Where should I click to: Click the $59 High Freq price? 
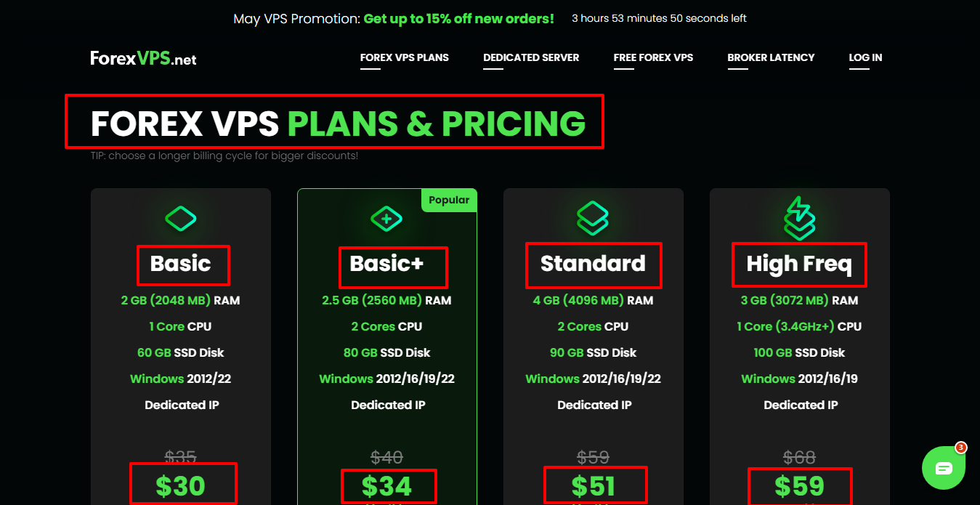(799, 485)
